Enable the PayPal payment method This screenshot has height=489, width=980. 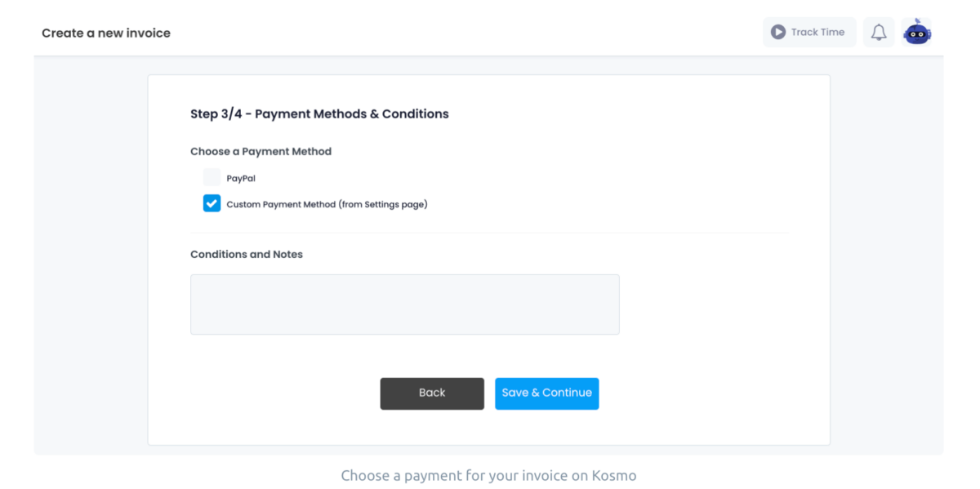212,176
